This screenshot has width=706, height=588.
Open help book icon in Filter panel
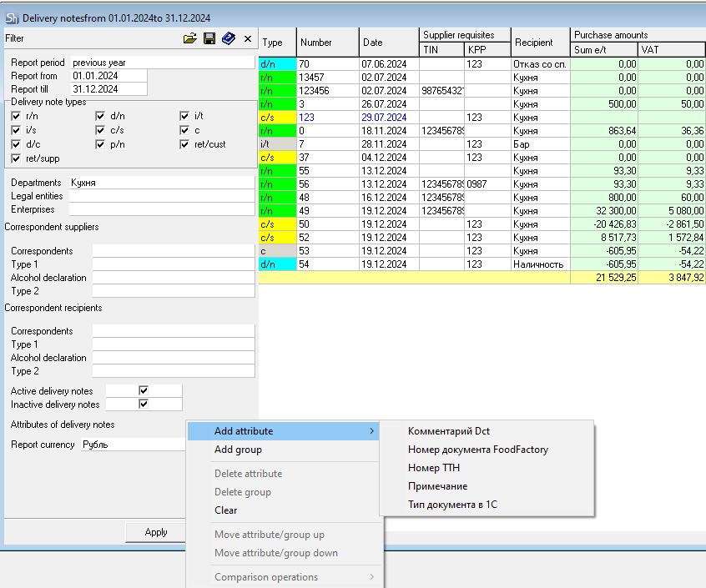(x=228, y=38)
